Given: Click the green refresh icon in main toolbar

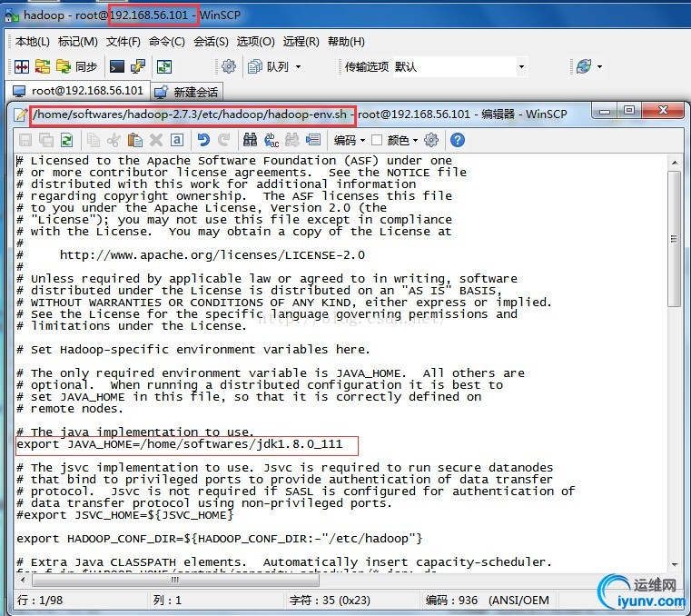Looking at the screenshot, I should pos(164,66).
